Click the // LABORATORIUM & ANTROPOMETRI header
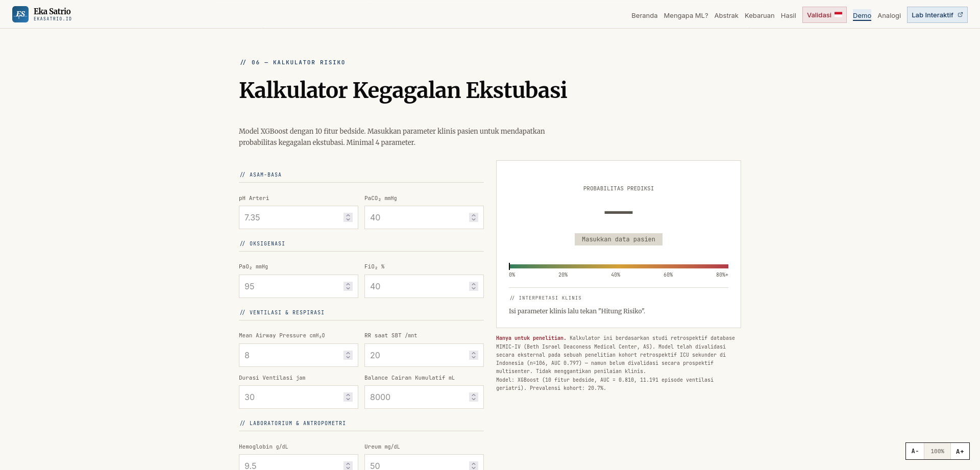Image resolution: width=980 pixels, height=470 pixels. 292,423
